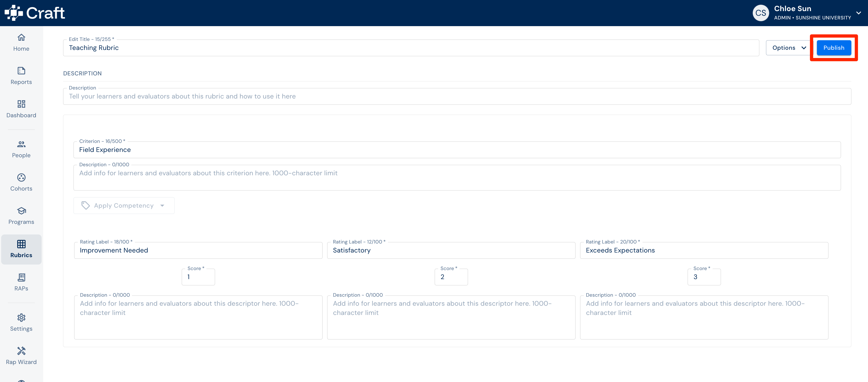Open the Reports sidebar icon
The image size is (868, 382).
(x=21, y=71)
